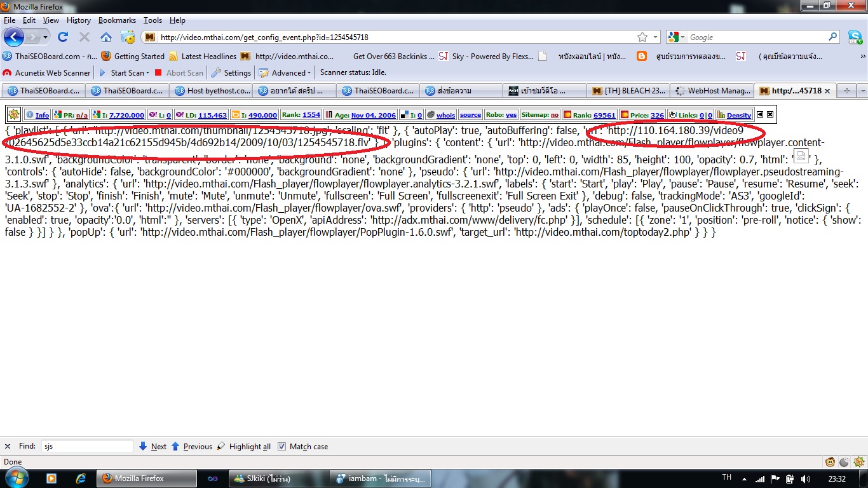868x488 pixels.
Task: Bookmark this page with the star icon
Action: (x=642, y=37)
